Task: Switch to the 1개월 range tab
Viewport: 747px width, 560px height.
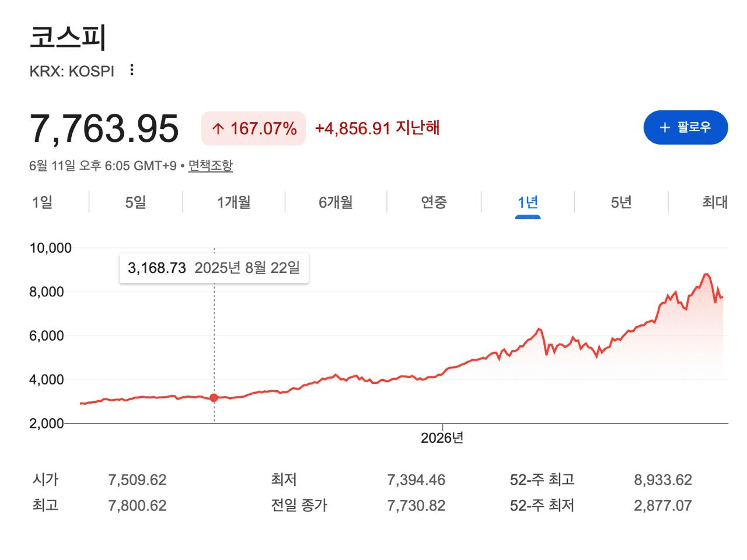Action: tap(233, 202)
